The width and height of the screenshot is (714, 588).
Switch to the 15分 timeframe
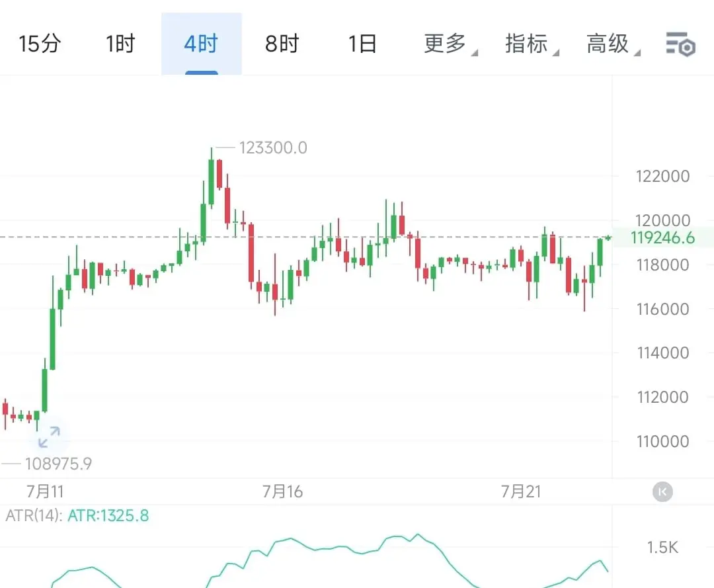40,44
